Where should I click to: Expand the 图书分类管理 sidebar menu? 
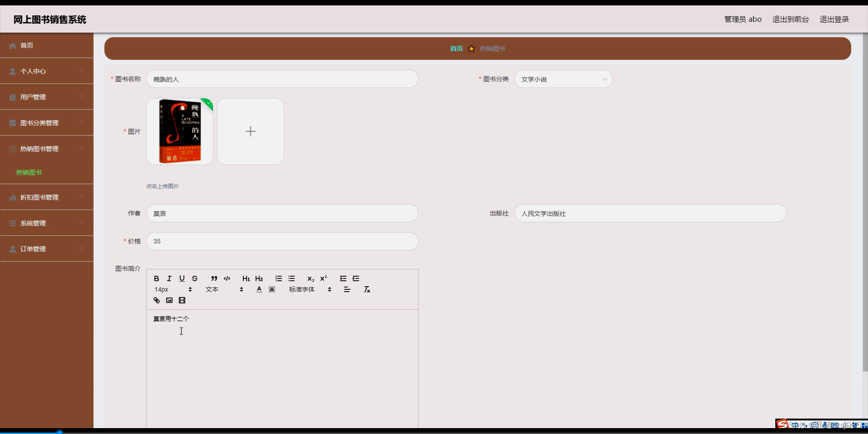(x=47, y=123)
